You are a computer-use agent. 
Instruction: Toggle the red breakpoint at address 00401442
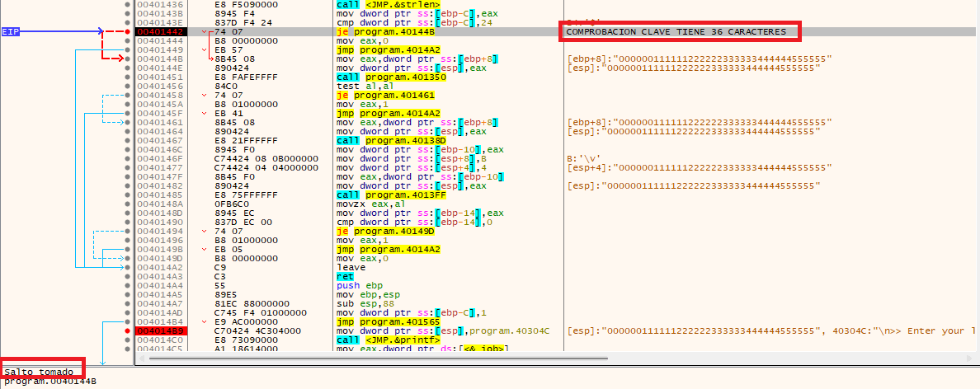tap(128, 31)
